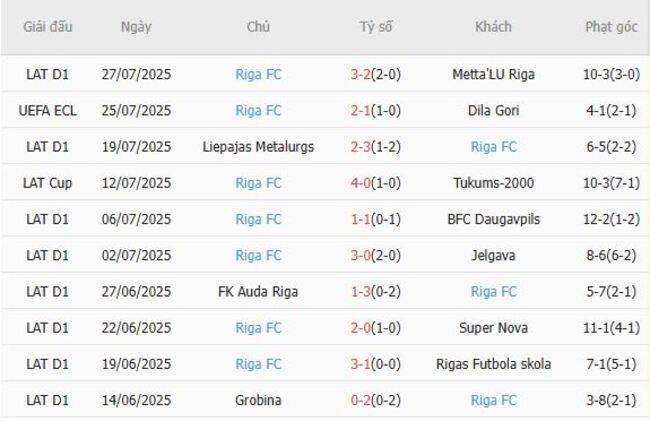
Task: Click the 1-1 score against BFC Daugavpils
Action: [361, 219]
